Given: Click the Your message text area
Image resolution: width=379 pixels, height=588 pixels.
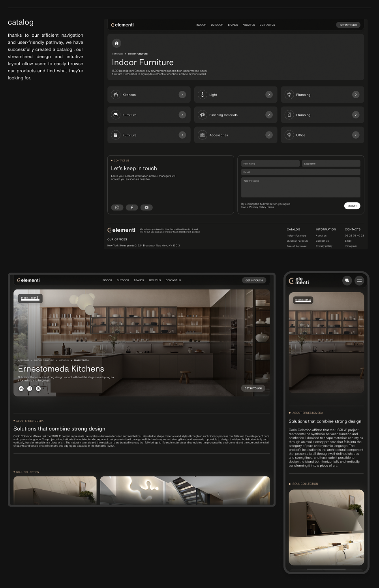Looking at the screenshot, I should pos(301,187).
